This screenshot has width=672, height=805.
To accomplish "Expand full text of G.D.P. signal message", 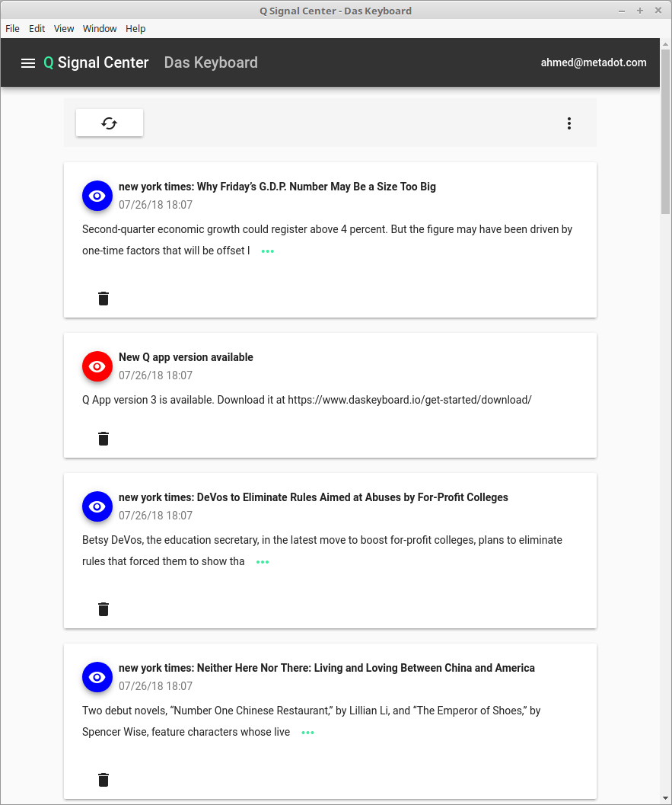I will click(268, 251).
